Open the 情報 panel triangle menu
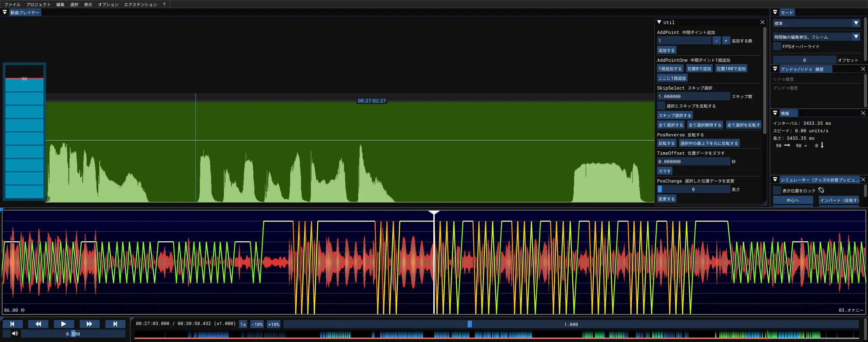 [x=775, y=113]
